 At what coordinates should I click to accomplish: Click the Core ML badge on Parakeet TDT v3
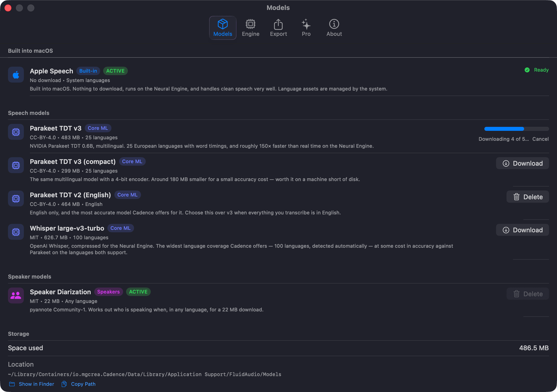tap(98, 128)
